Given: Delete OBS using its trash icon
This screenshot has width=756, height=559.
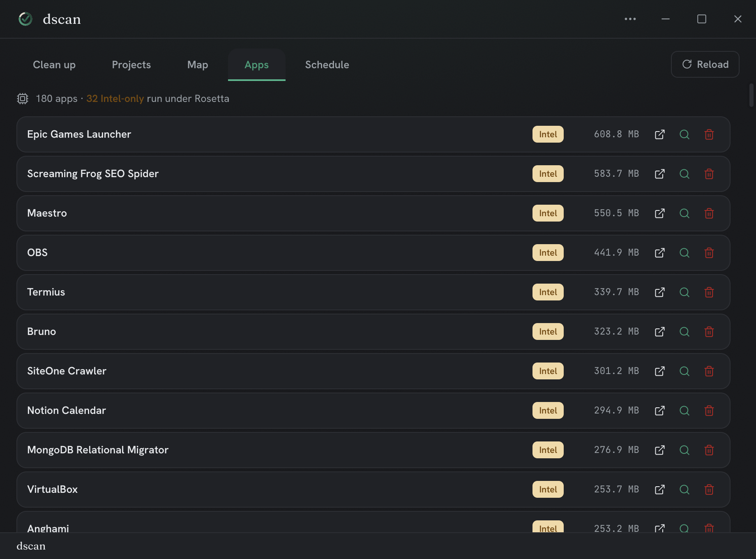Looking at the screenshot, I should tap(709, 253).
